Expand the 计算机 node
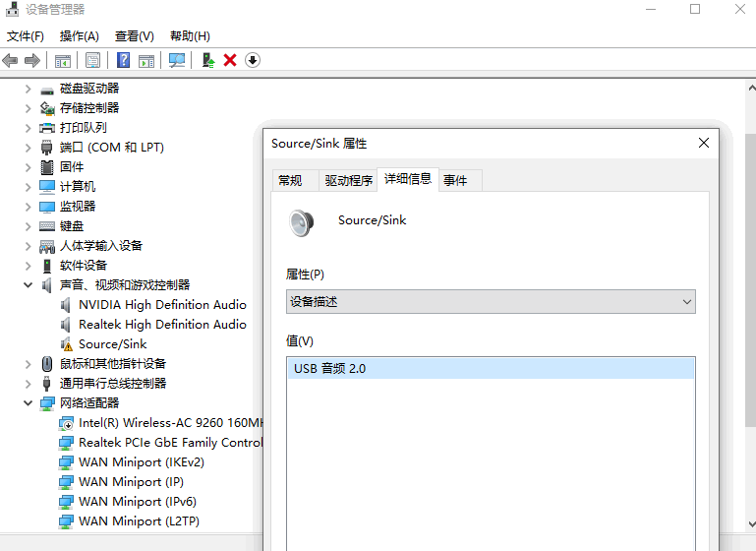 click(x=28, y=187)
